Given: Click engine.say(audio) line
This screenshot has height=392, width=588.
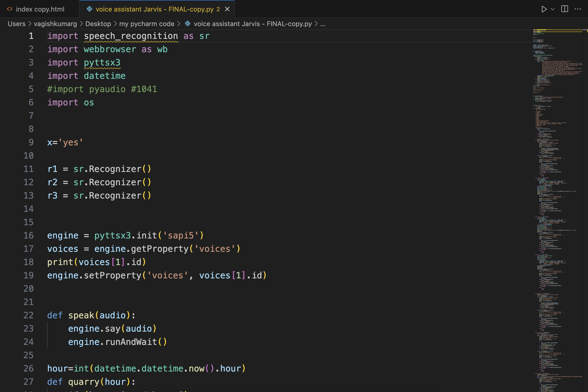Looking at the screenshot, I should pos(112,329).
